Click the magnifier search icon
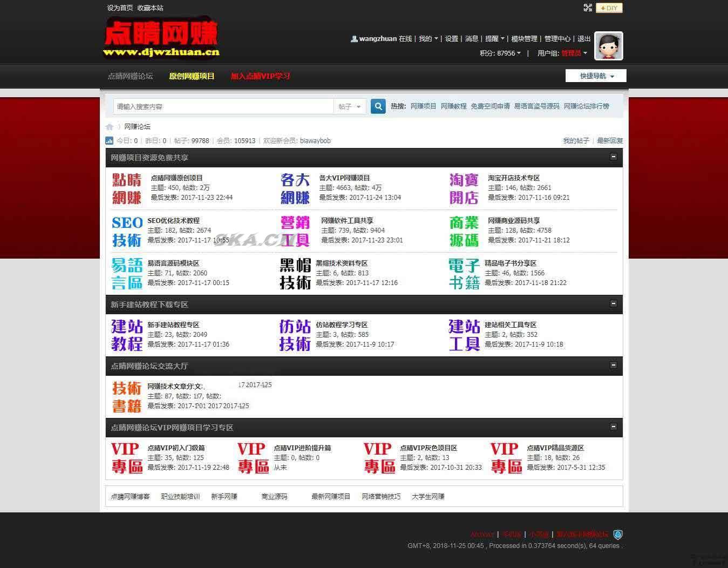Viewport: 728px width, 568px height. (378, 106)
